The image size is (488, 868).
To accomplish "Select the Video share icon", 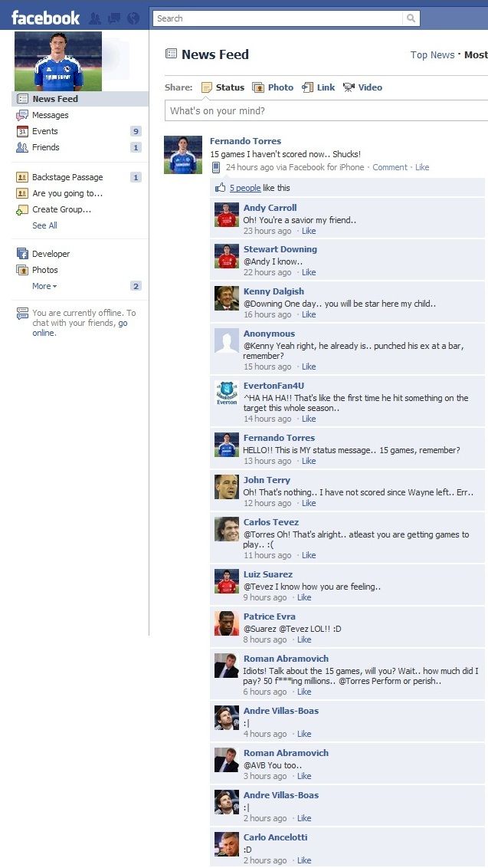I will point(349,87).
